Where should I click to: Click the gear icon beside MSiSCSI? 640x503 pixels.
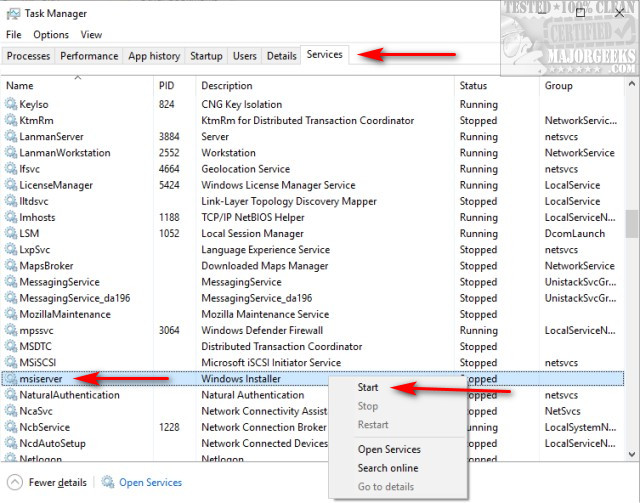pyautogui.click(x=11, y=362)
